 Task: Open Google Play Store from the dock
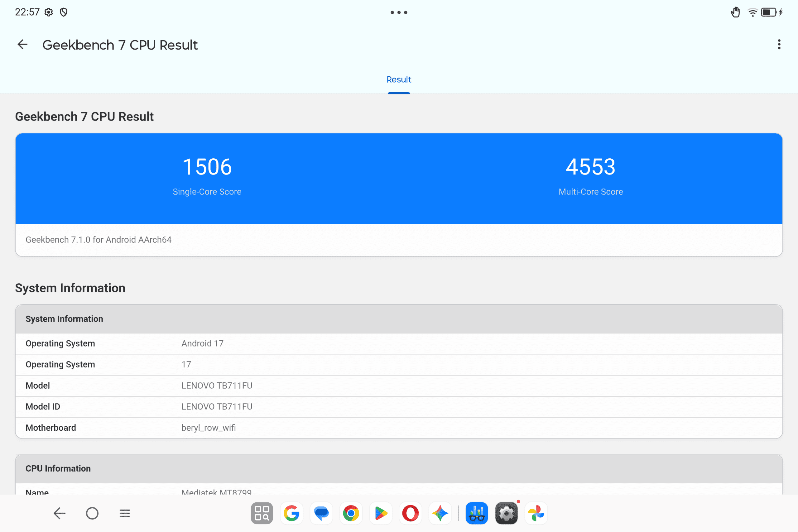tap(381, 513)
